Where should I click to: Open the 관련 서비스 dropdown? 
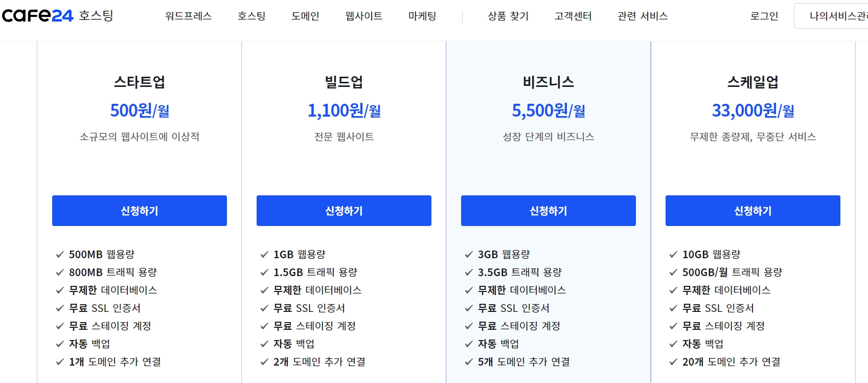click(x=642, y=16)
